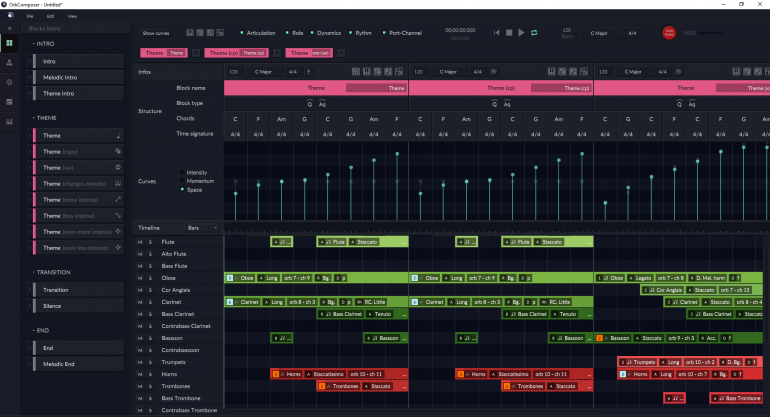Open the View menu

(72, 16)
